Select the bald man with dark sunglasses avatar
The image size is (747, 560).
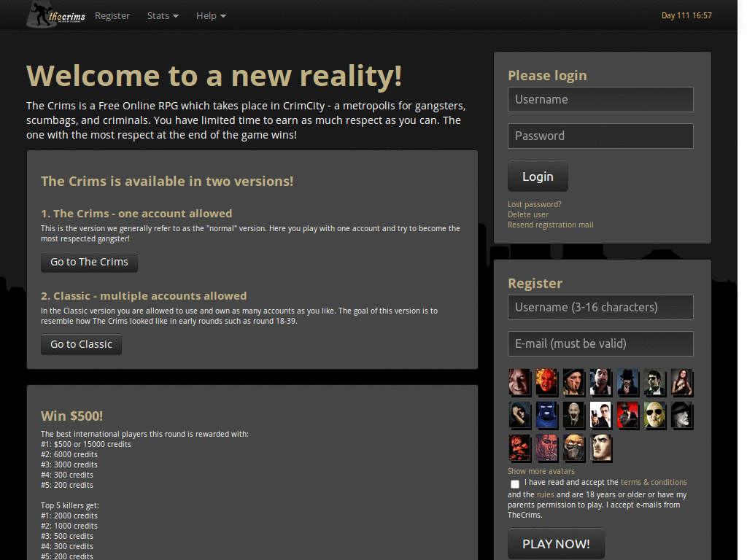tap(654, 415)
